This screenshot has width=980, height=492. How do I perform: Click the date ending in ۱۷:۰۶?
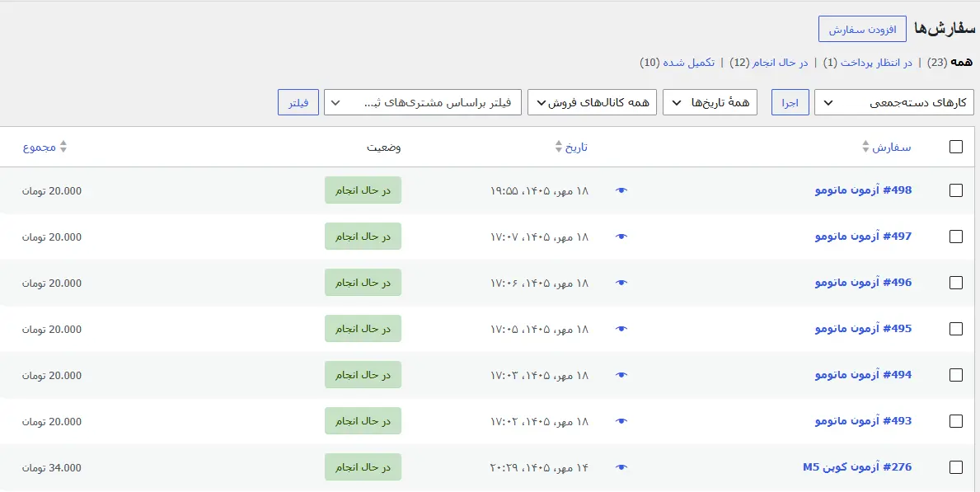click(x=539, y=283)
